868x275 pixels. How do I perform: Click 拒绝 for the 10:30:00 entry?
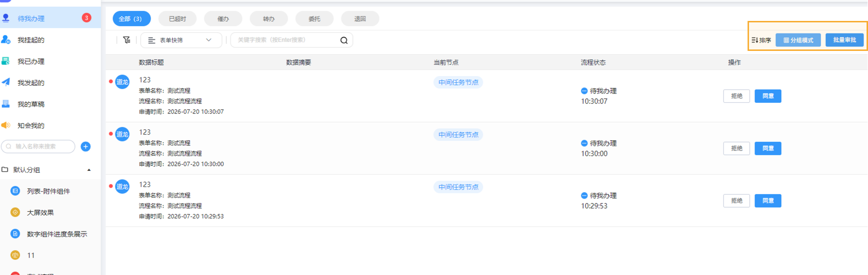(x=737, y=148)
